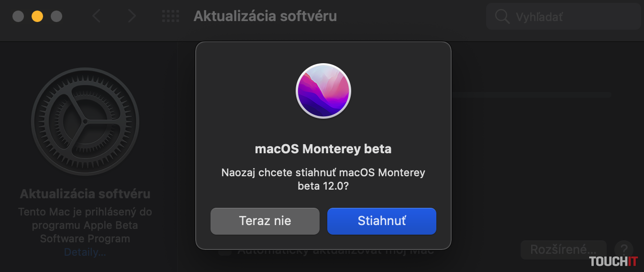Open the Rozšírené... advanced options

[563, 249]
